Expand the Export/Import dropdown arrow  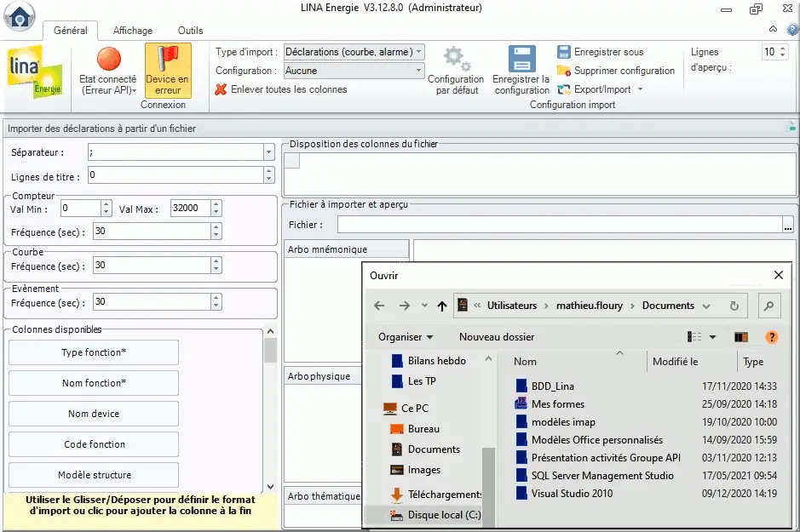coord(641,89)
